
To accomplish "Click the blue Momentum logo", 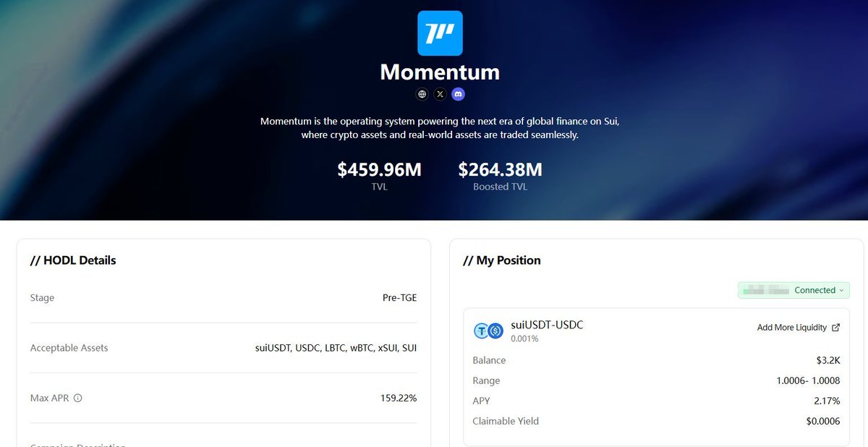I will point(440,33).
